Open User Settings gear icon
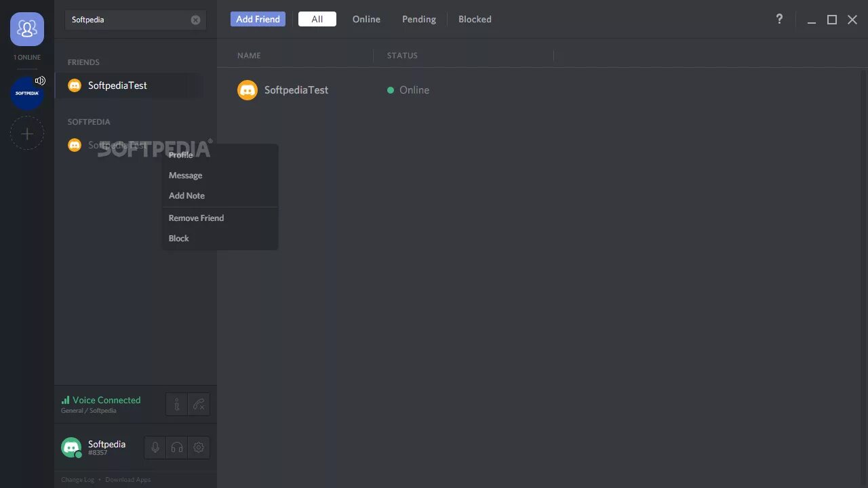Screen dimensions: 868x488 pyautogui.click(x=199, y=447)
